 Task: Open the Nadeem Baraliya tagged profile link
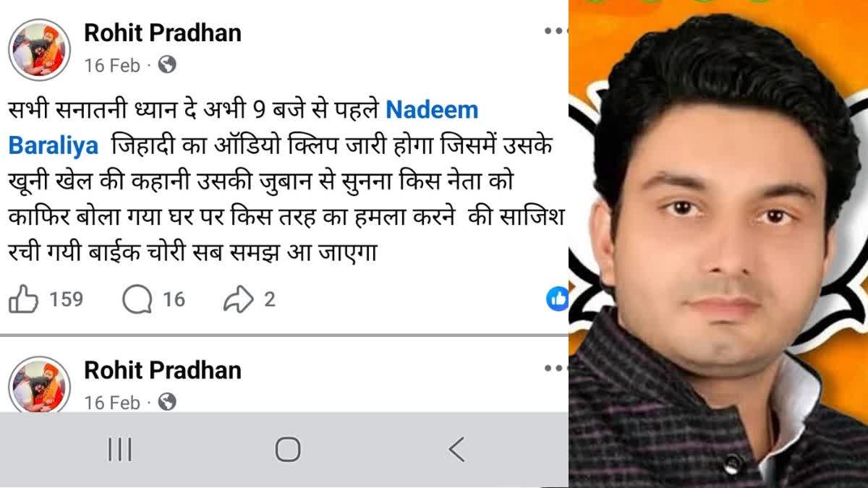243,128
